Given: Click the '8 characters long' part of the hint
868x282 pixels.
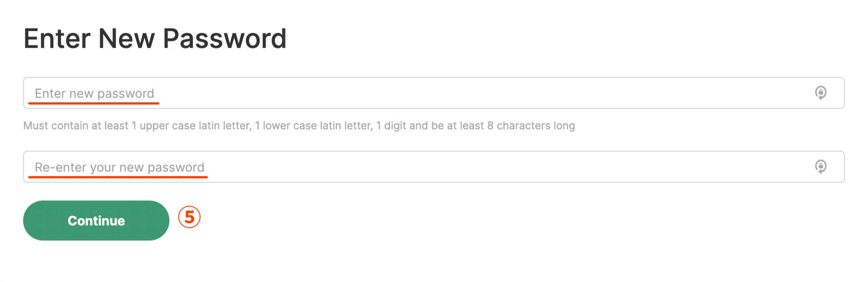Looking at the screenshot, I should pyautogui.click(x=531, y=126).
